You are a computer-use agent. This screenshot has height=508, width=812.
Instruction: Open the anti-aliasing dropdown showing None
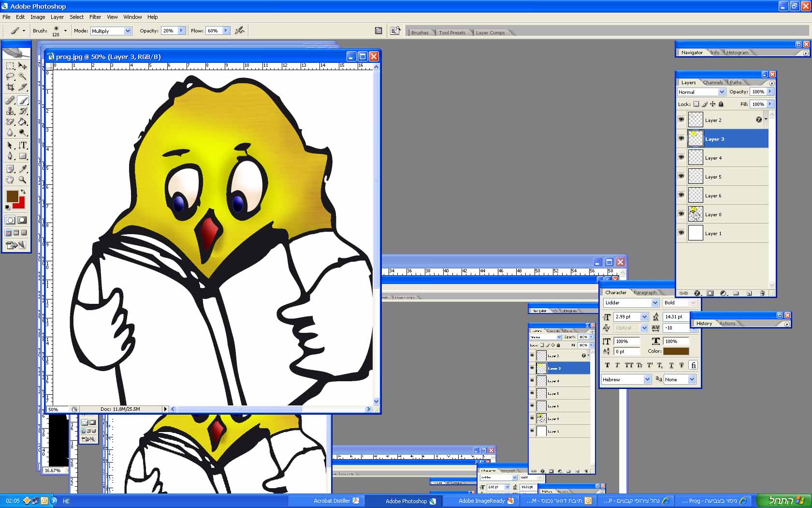(680, 379)
